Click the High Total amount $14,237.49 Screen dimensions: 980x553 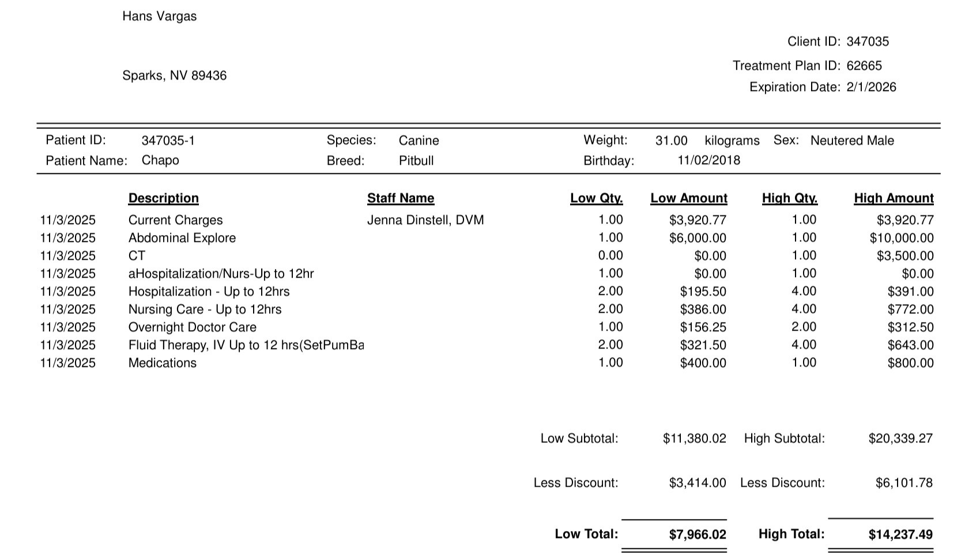point(900,535)
